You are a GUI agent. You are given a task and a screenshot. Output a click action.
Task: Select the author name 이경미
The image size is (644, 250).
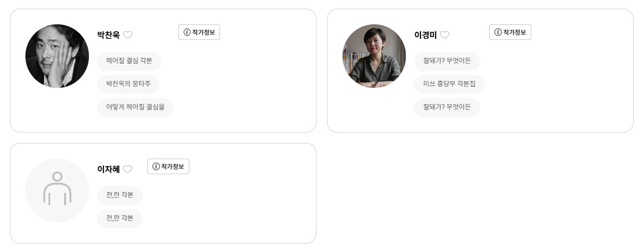(x=426, y=35)
